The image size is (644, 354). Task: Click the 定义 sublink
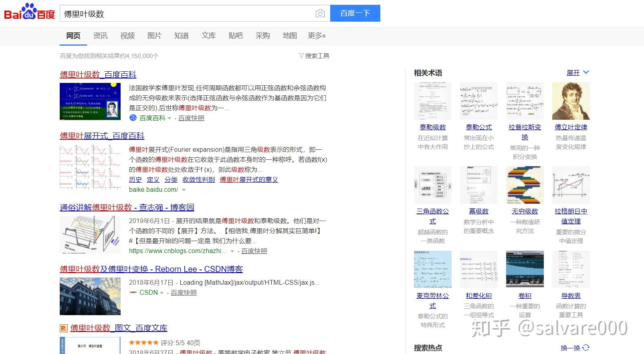pyautogui.click(x=153, y=180)
